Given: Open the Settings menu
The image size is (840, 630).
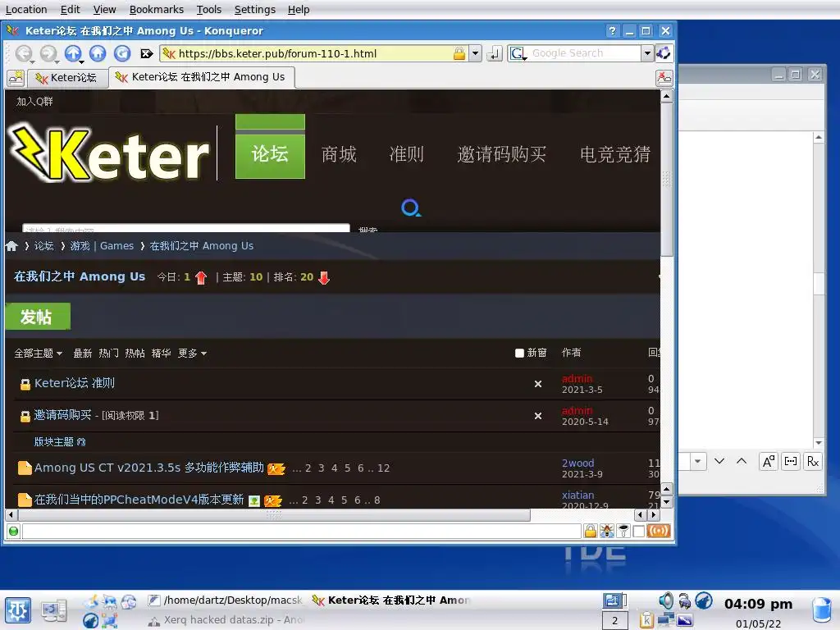Looking at the screenshot, I should click(x=255, y=9).
